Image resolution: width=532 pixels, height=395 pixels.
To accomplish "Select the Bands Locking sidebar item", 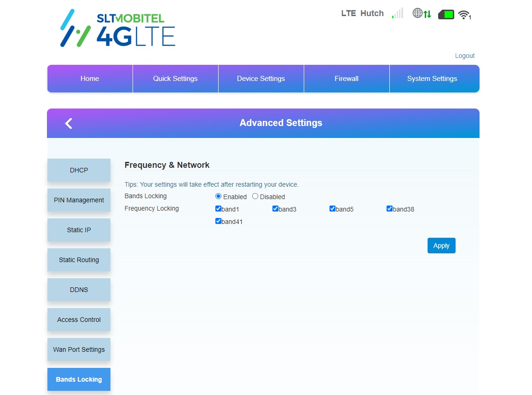I will coord(79,379).
